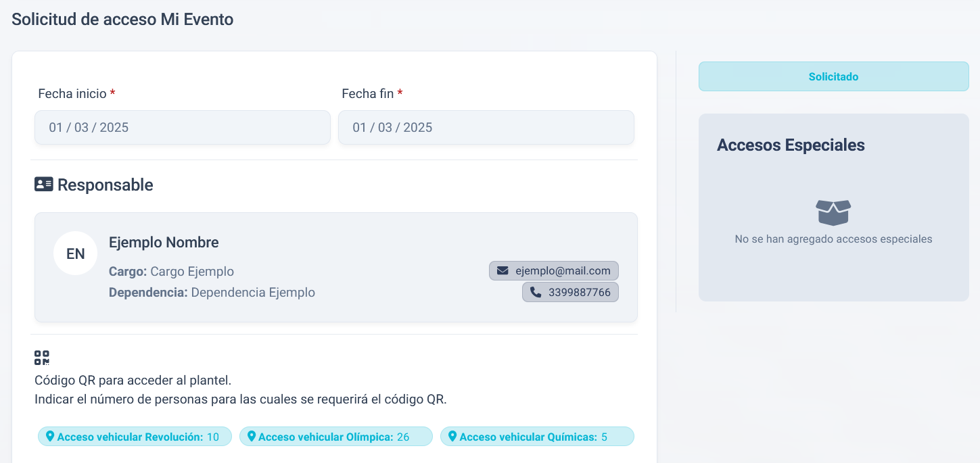Click the location pin on Acceso vehicular Olímpica
This screenshot has height=463, width=980.
click(x=251, y=437)
